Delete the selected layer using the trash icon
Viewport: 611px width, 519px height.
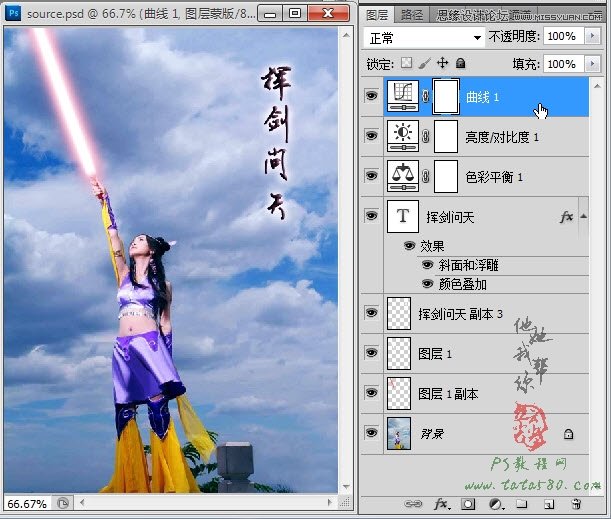(576, 504)
